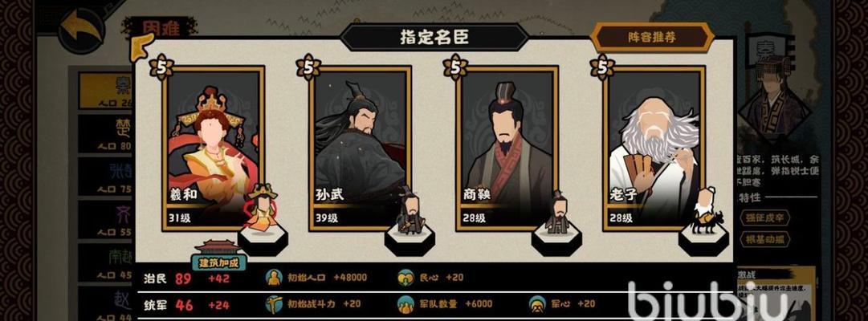Tap the 建筑加成 building bonus icon
868x321 pixels.
[218, 256]
